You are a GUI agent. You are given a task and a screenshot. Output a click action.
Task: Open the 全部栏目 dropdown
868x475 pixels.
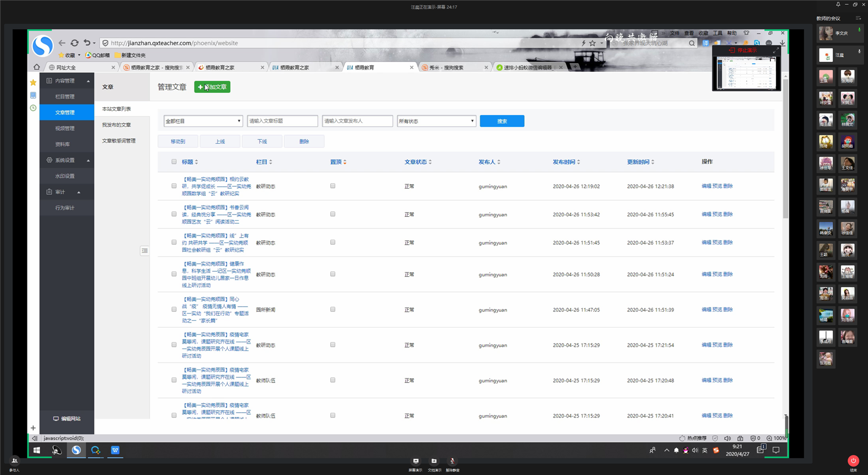203,121
